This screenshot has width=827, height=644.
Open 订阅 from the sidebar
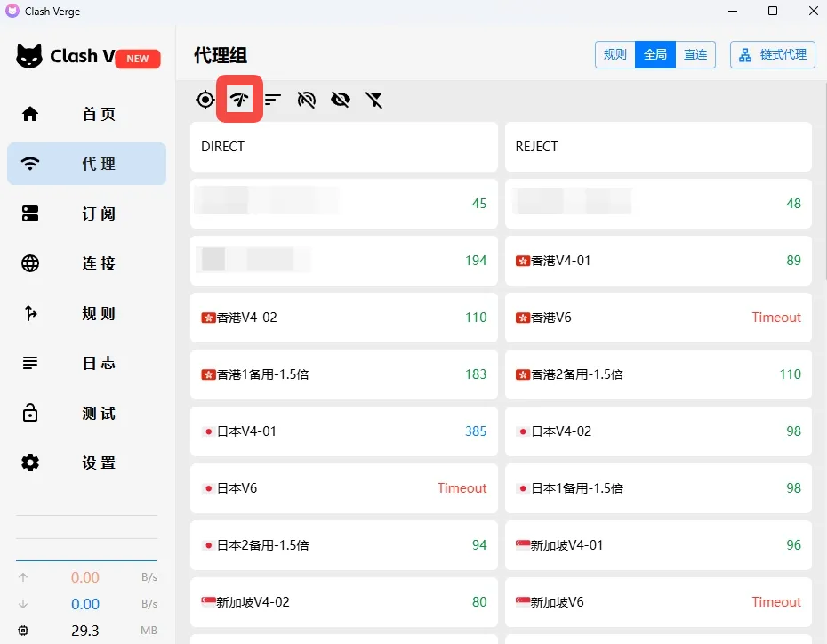tap(86, 213)
